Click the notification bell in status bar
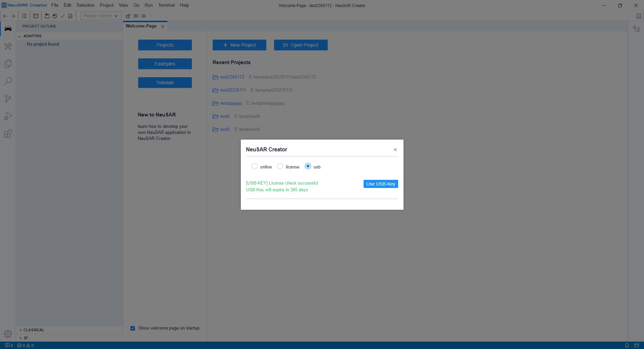This screenshot has height=349, width=644. [x=627, y=345]
